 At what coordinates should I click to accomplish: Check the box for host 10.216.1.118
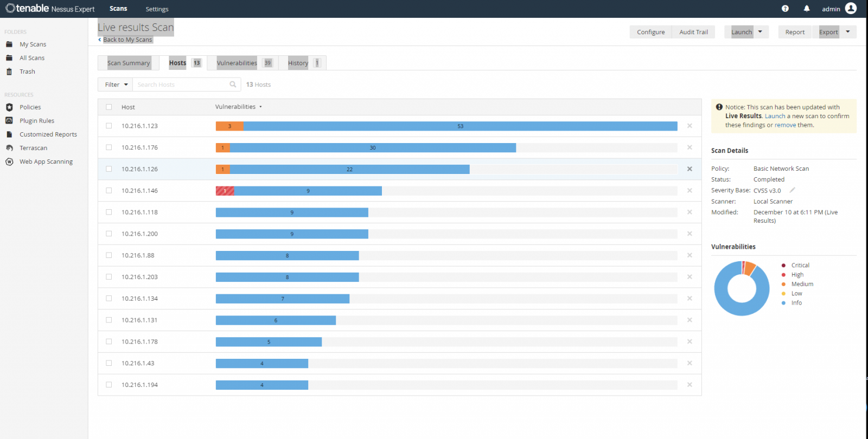(x=109, y=212)
